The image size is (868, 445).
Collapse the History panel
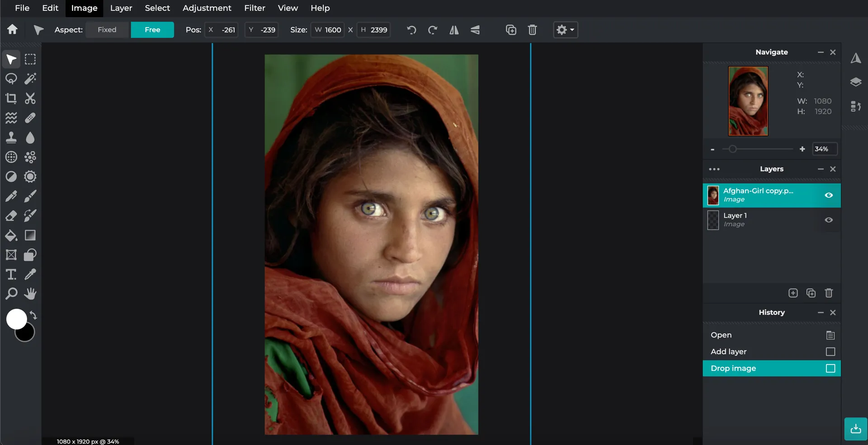tap(821, 313)
